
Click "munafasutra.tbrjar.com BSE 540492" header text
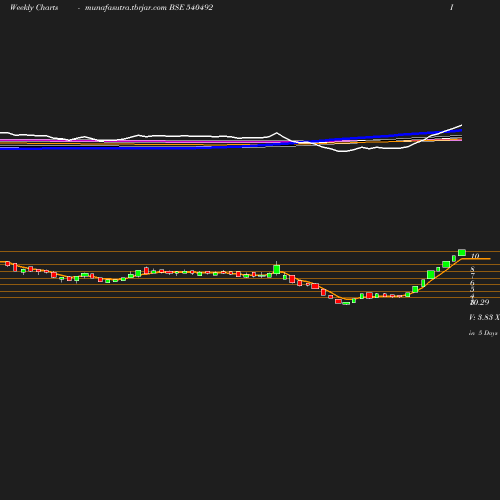[149, 8]
